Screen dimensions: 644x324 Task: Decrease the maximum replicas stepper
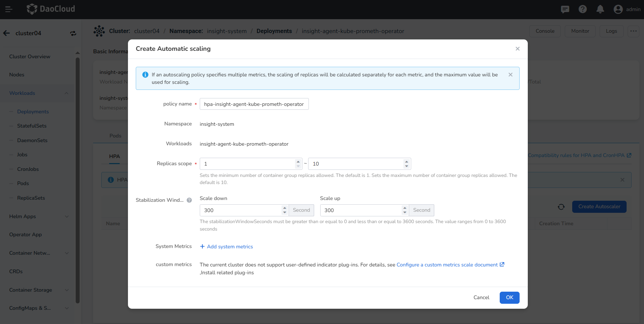tap(407, 166)
